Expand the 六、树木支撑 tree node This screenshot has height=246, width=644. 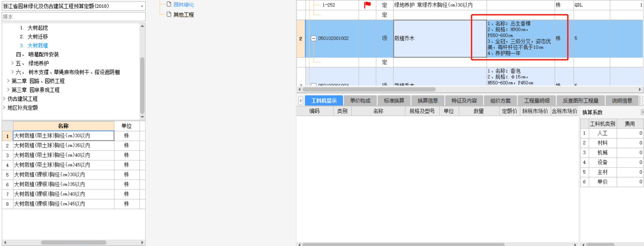(x=13, y=72)
